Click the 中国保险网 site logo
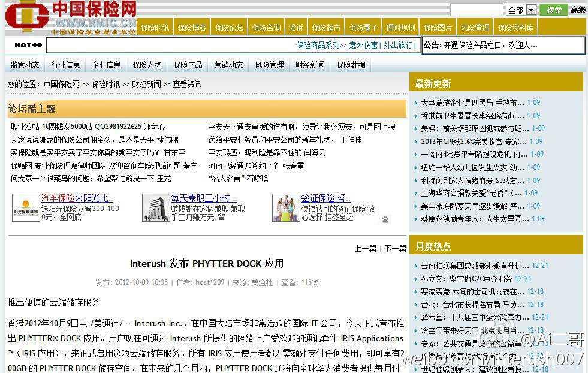588x373 pixels. coord(71,17)
